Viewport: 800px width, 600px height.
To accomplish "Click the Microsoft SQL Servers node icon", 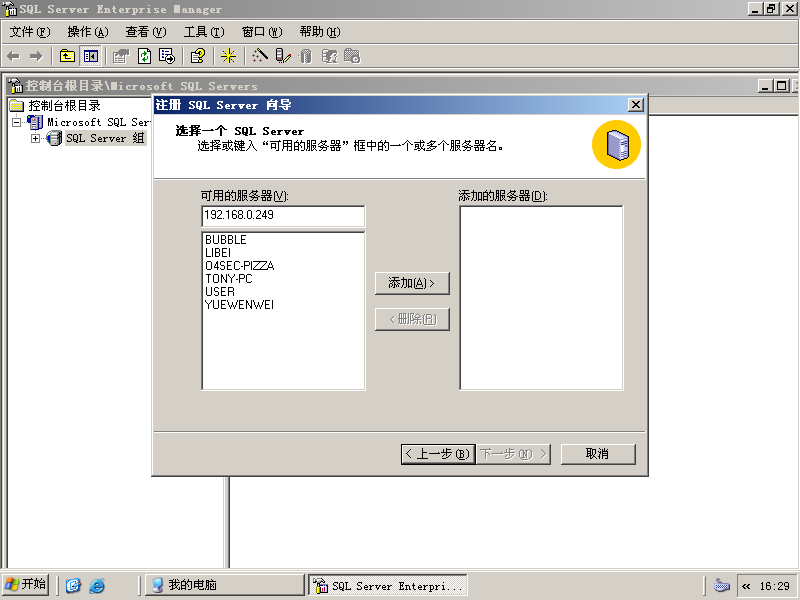I will (x=35, y=122).
